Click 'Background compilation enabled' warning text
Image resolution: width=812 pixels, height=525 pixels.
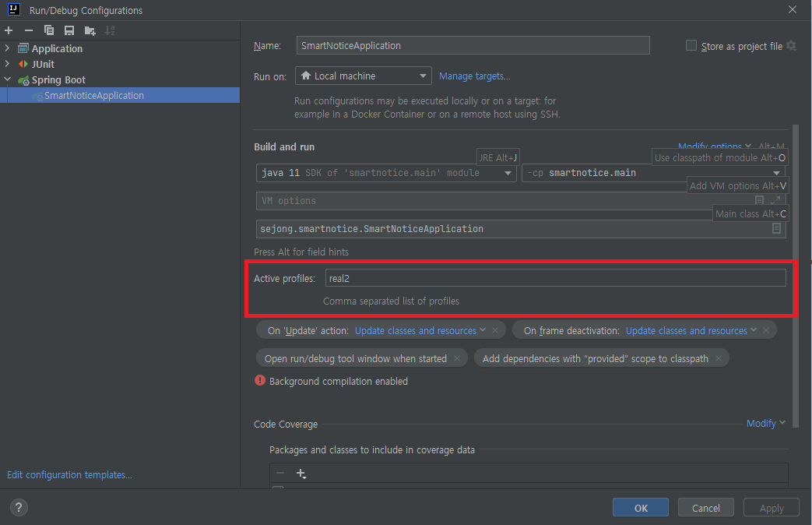pos(339,381)
